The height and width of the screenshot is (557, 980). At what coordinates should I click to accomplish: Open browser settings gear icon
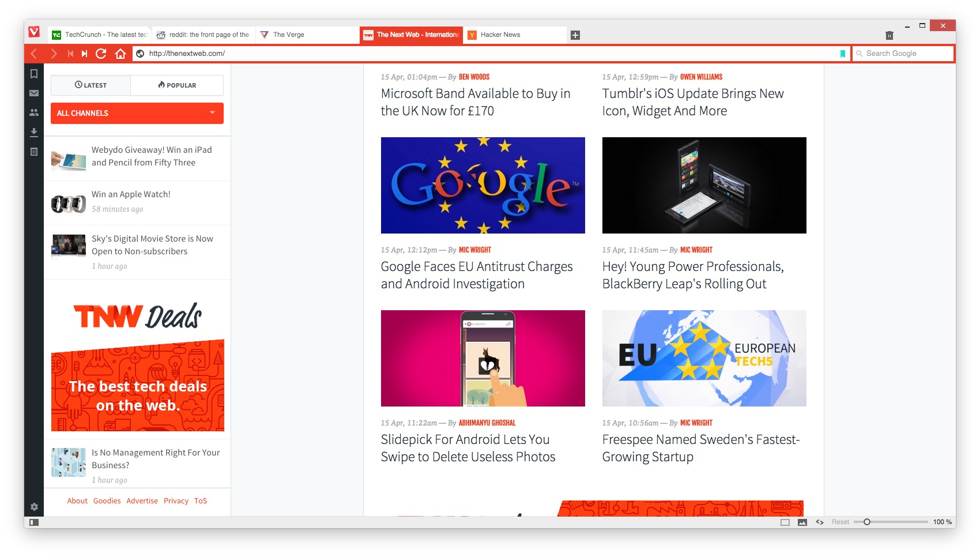click(x=34, y=507)
